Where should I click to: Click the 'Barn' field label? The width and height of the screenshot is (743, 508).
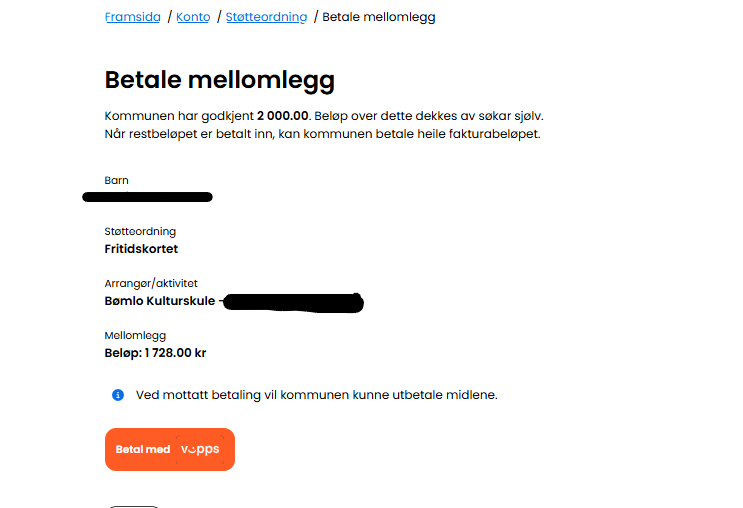(x=116, y=180)
